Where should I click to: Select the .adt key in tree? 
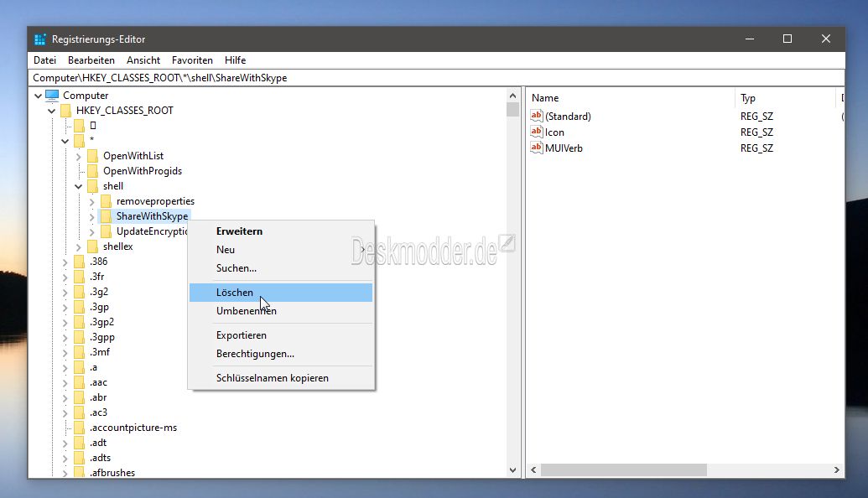[98, 443]
